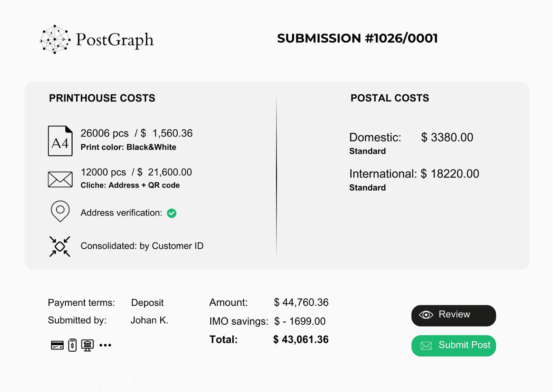
Task: Open the Review button
Action: coord(453,315)
